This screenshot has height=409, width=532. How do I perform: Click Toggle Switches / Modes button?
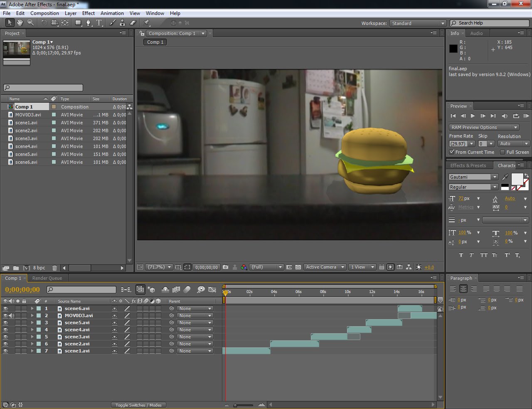point(138,404)
